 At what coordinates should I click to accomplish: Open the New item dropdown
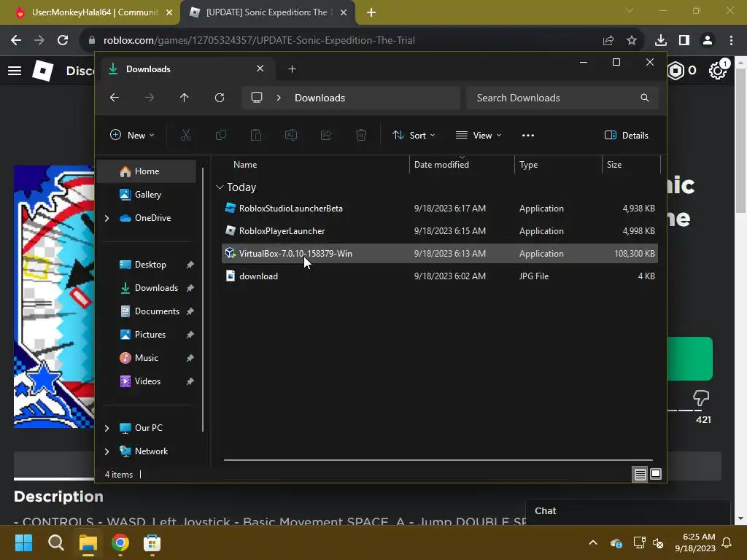(132, 135)
